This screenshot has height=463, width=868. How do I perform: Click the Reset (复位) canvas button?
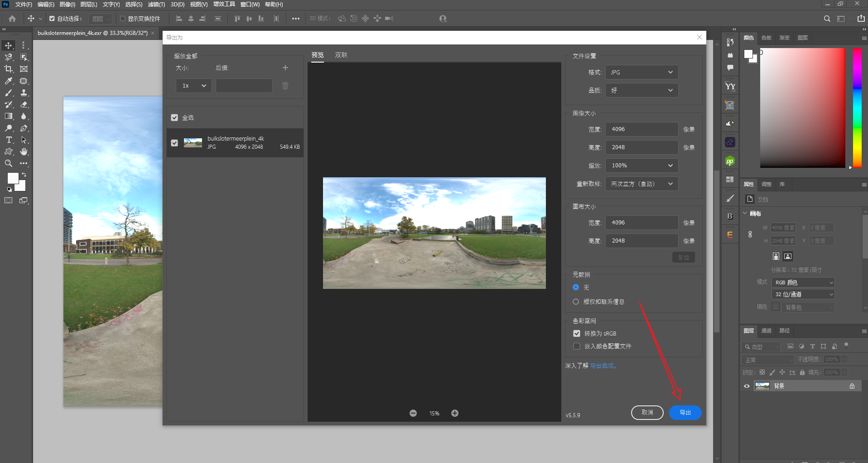pos(684,258)
